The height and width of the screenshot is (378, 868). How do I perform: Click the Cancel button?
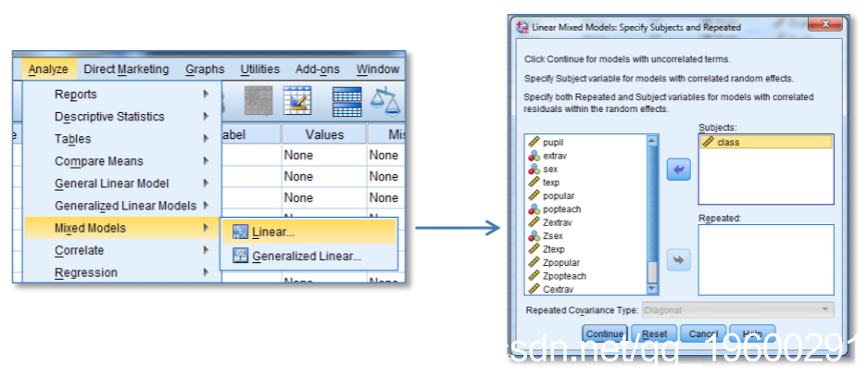pos(703,334)
